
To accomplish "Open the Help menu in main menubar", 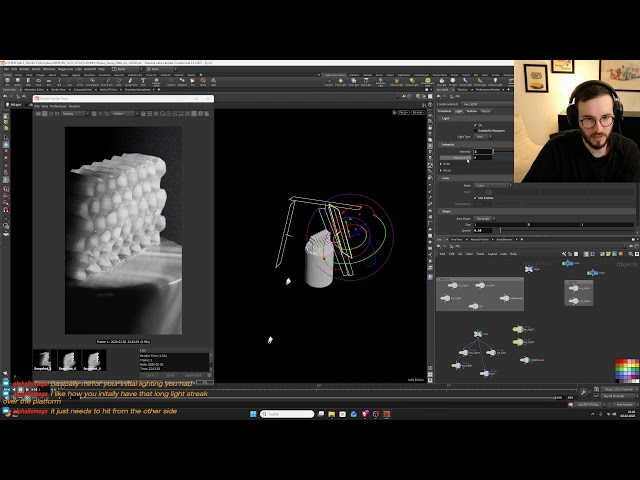I will (x=102, y=69).
